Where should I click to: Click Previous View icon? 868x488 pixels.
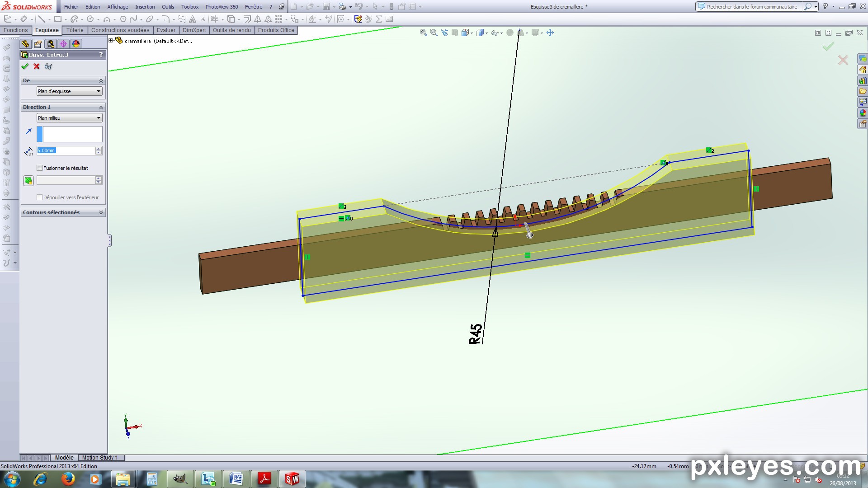[x=444, y=33]
